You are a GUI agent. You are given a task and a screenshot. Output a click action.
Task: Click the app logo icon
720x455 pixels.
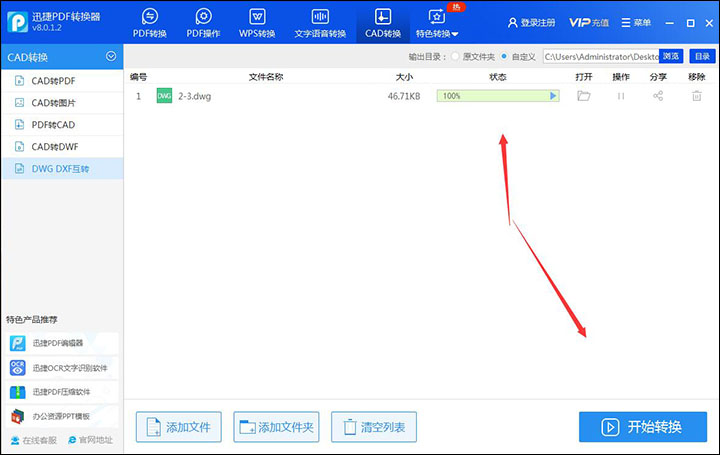point(18,22)
